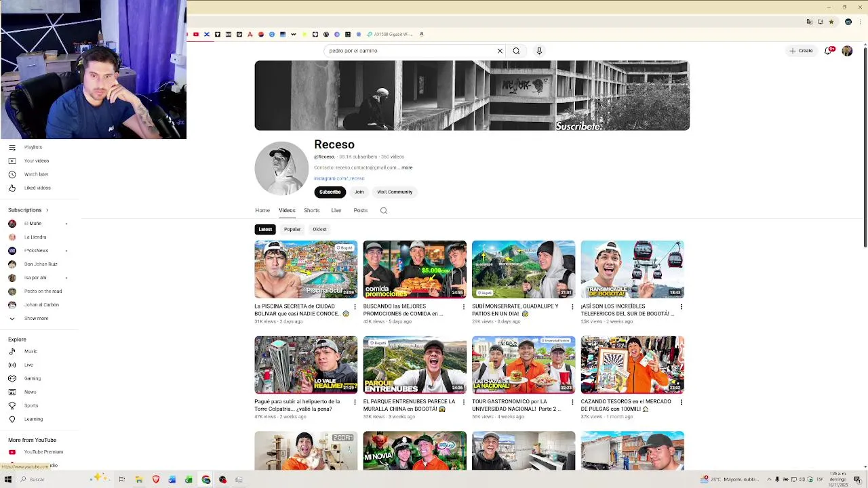The height and width of the screenshot is (488, 868).
Task: Switch to the Shorts channel tab
Action: click(312, 210)
